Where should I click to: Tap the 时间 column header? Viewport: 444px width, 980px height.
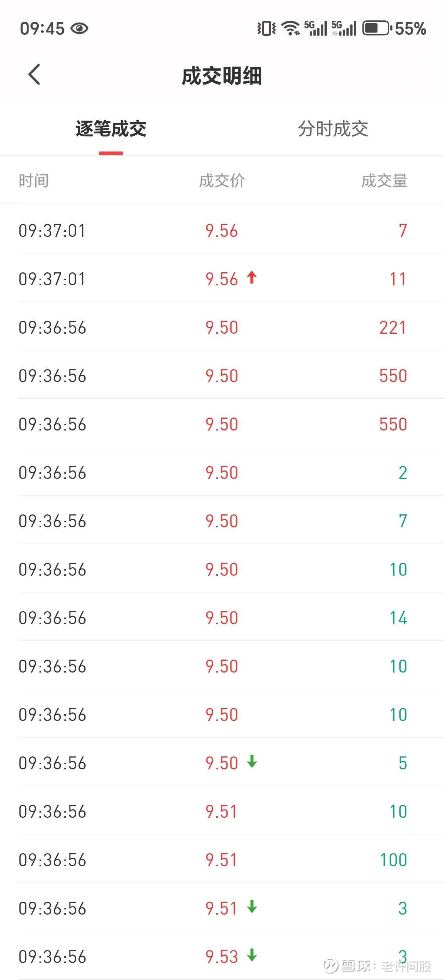point(34,181)
